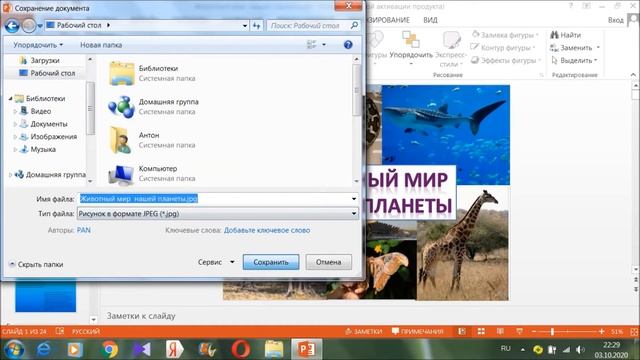The height and width of the screenshot is (360, 640).
Task: Open Opera browser from the taskbar
Action: [x=240, y=349]
